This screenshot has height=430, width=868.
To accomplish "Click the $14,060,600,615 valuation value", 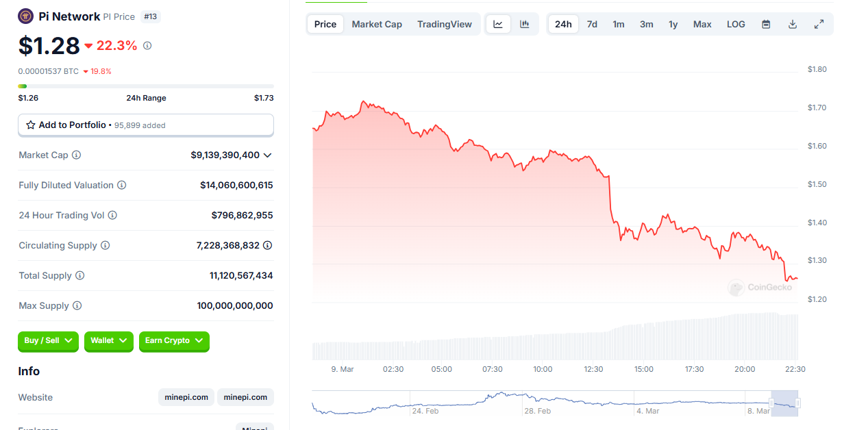I will [x=236, y=186].
